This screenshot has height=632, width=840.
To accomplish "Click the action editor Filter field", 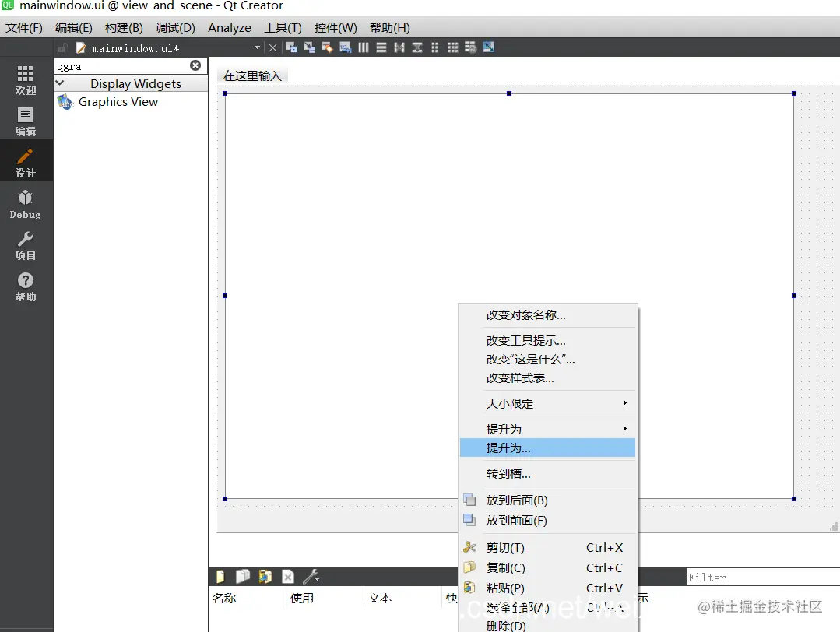I will click(763, 578).
